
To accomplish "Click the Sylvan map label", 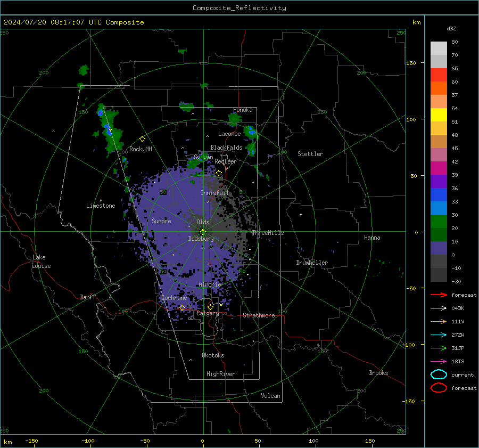I will [x=204, y=157].
